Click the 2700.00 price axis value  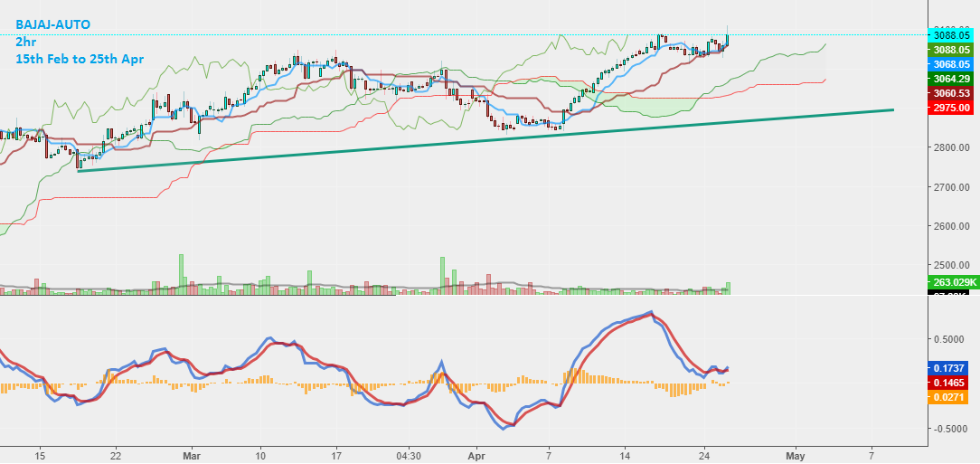pyautogui.click(x=952, y=187)
